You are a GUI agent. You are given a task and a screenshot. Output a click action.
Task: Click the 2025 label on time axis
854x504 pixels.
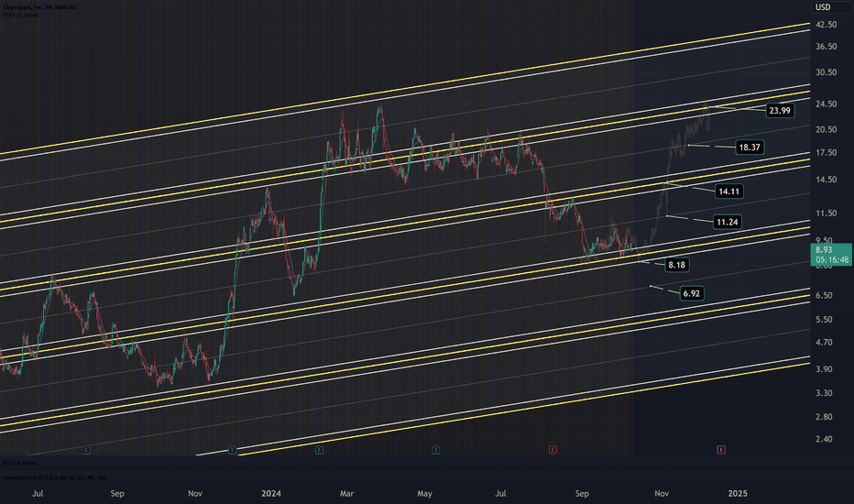click(x=738, y=494)
